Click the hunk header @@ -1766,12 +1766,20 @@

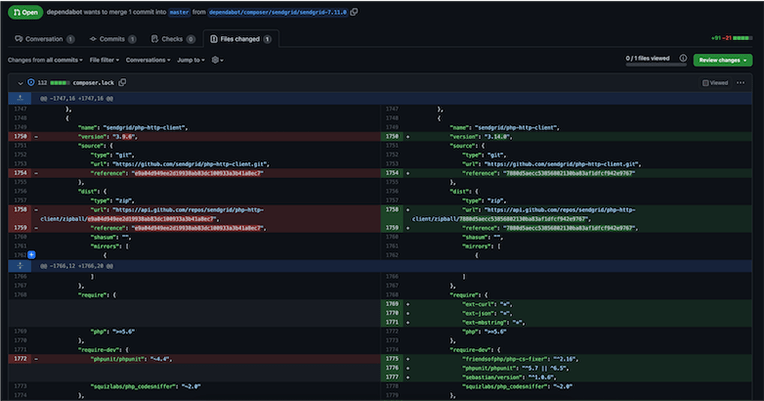point(76,266)
